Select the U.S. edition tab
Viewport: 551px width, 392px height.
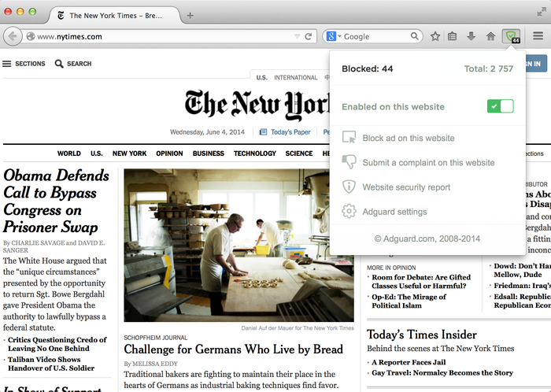coord(262,78)
